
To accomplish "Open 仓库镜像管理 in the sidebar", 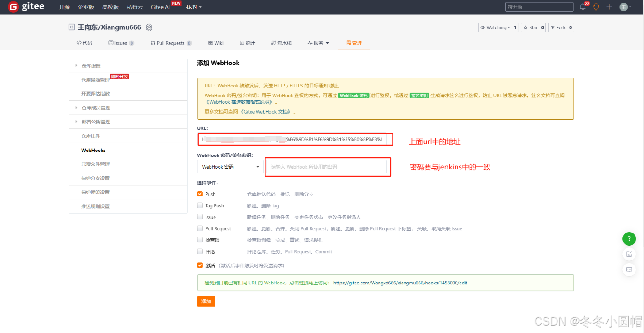I will 128,80.
